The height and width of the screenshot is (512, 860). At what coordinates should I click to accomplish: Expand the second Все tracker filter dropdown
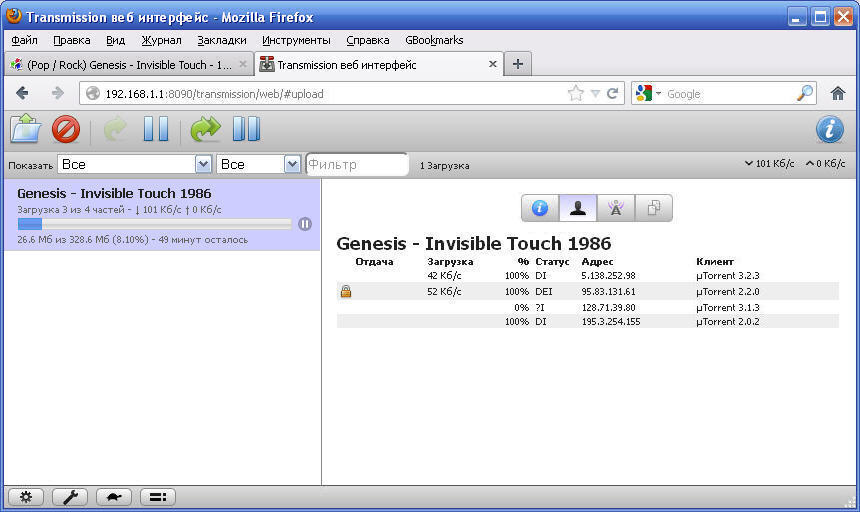tap(258, 164)
